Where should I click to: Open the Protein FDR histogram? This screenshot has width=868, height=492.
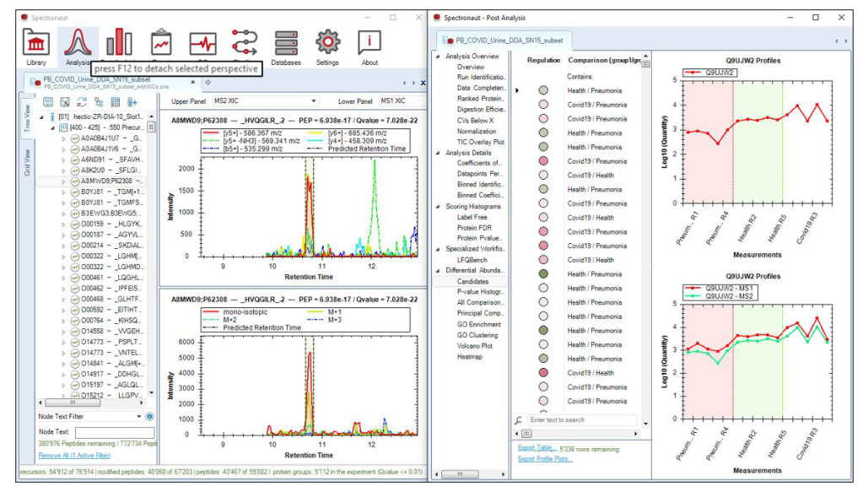click(474, 228)
